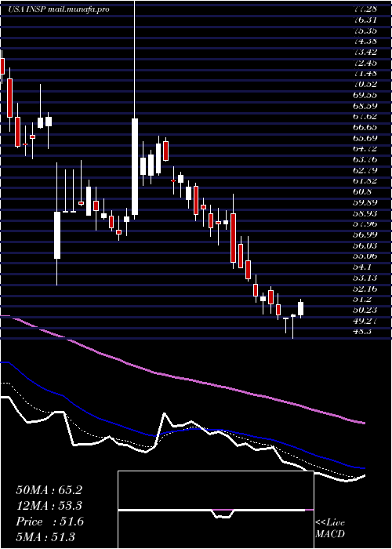This screenshot has width=392, height=549.
Task: Select the '50MA : 65.2' readout
Action: (49, 490)
